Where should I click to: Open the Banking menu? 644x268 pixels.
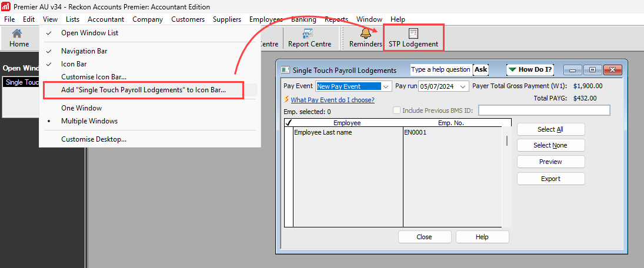click(x=303, y=19)
